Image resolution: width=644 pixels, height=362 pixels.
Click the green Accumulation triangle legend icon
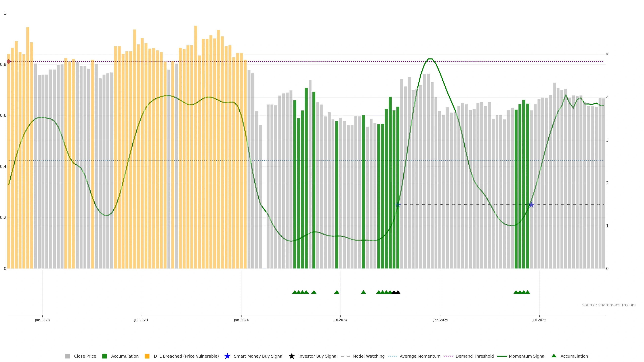[x=554, y=356]
